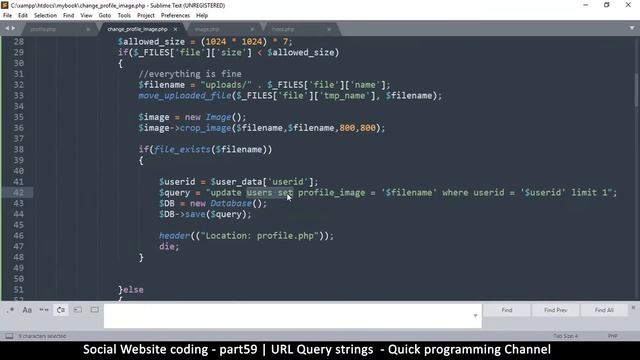Open the Help menu

tap(202, 16)
